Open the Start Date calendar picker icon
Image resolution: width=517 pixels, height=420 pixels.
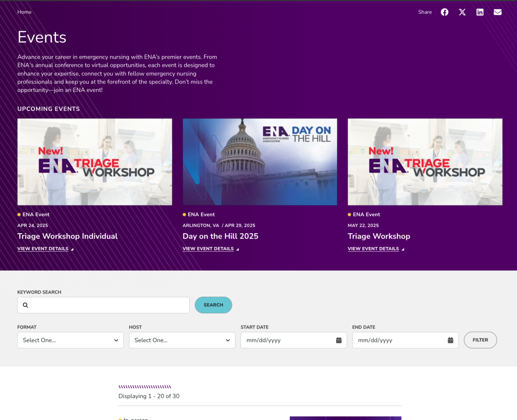(339, 340)
